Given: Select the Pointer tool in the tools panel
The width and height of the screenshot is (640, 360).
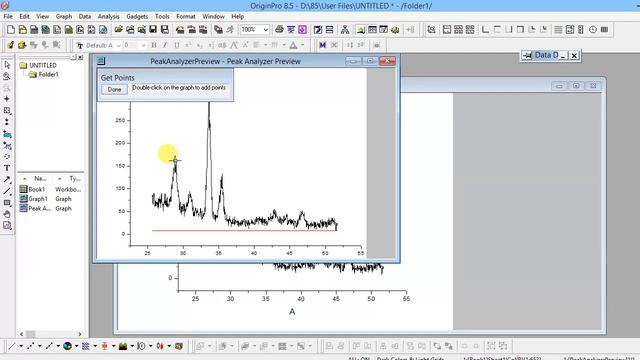Looking at the screenshot, I should tap(7, 65).
